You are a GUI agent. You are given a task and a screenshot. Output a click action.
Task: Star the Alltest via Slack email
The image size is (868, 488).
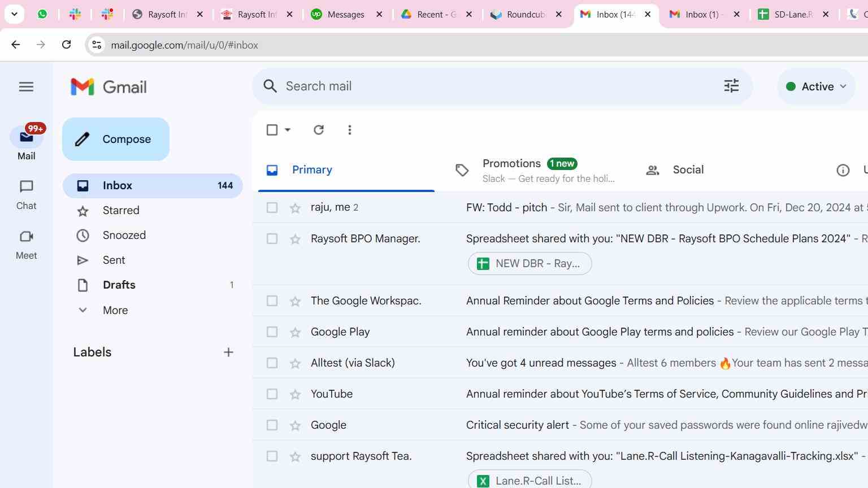[x=295, y=363]
